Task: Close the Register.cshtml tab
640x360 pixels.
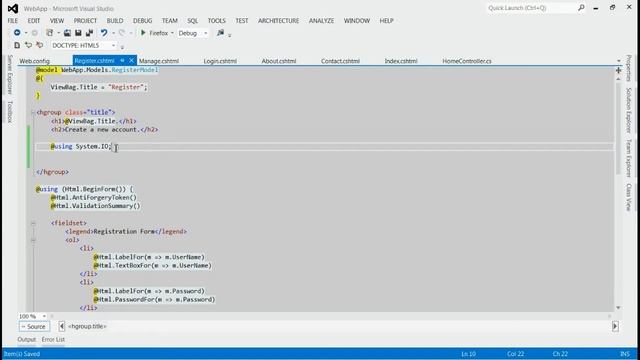Action: pos(131,60)
